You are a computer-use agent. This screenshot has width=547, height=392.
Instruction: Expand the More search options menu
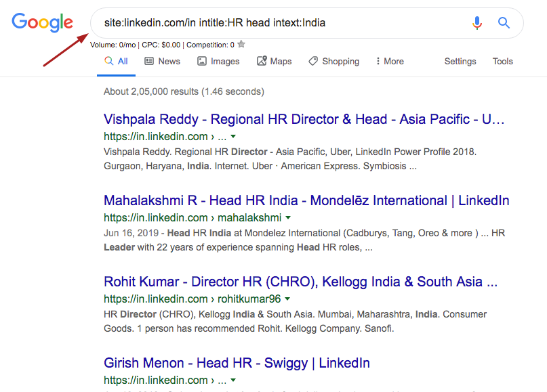click(390, 62)
